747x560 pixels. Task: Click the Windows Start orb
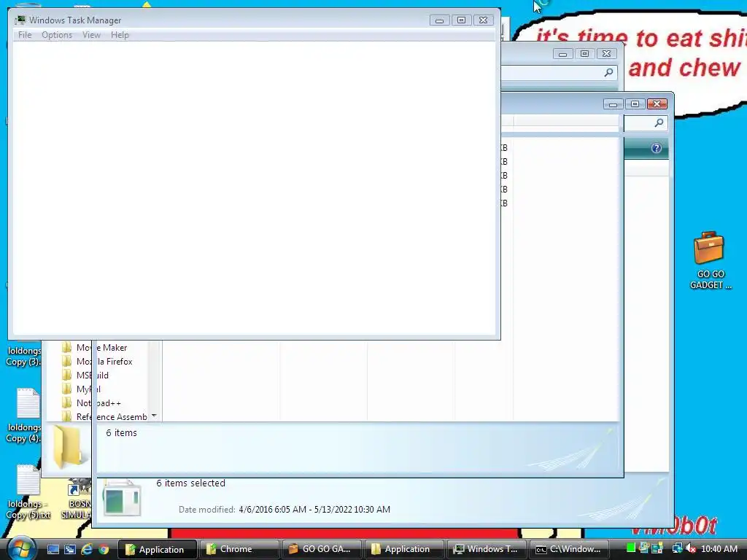[x=21, y=549]
